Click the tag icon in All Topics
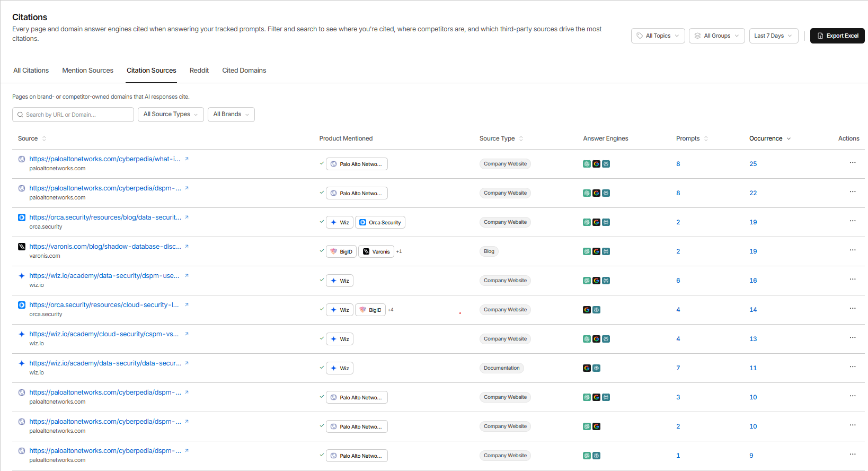The image size is (868, 471). pyautogui.click(x=640, y=36)
